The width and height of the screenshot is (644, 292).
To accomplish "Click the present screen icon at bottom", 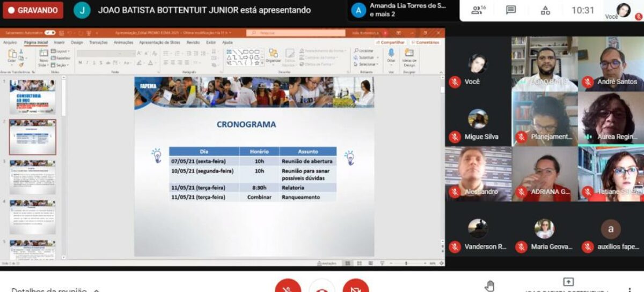I will [568, 282].
